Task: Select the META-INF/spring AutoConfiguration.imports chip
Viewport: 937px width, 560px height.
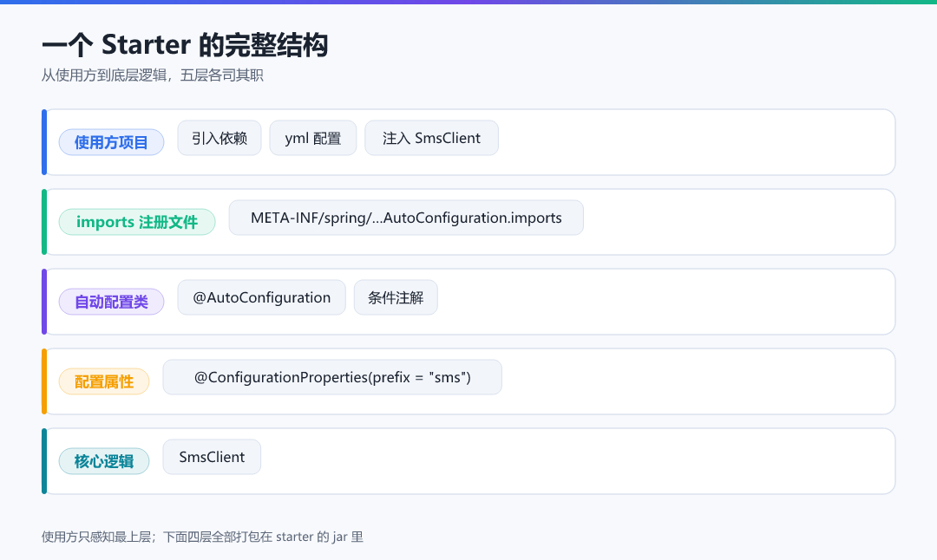Action: click(x=406, y=218)
